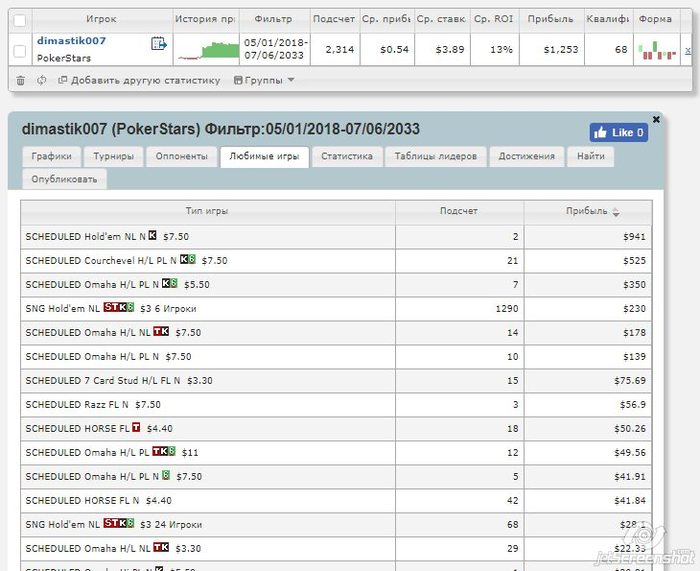Click the T badge in the HORSE FL $4.40 row
Screen dimensions: 700x571
pos(136,427)
